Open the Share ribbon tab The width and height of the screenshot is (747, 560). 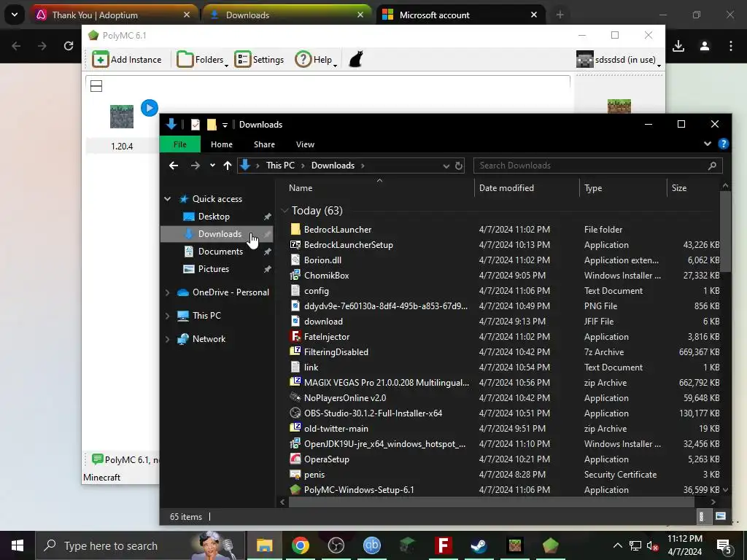[x=264, y=144]
